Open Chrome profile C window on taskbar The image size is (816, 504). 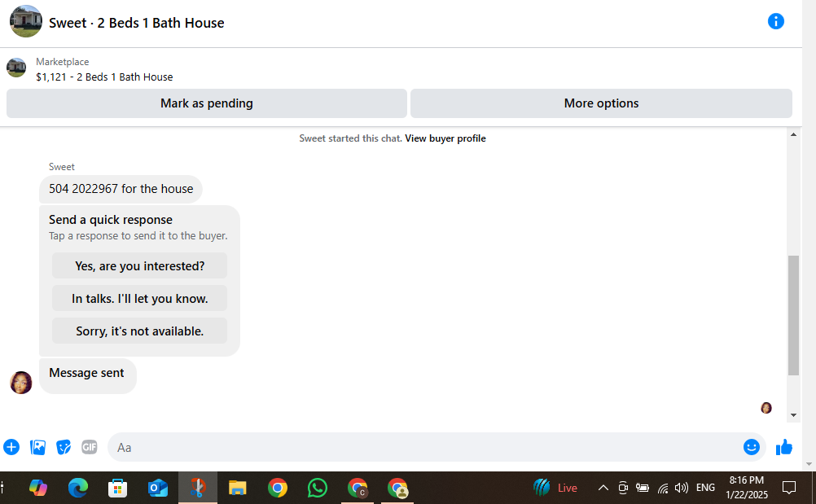(x=358, y=488)
